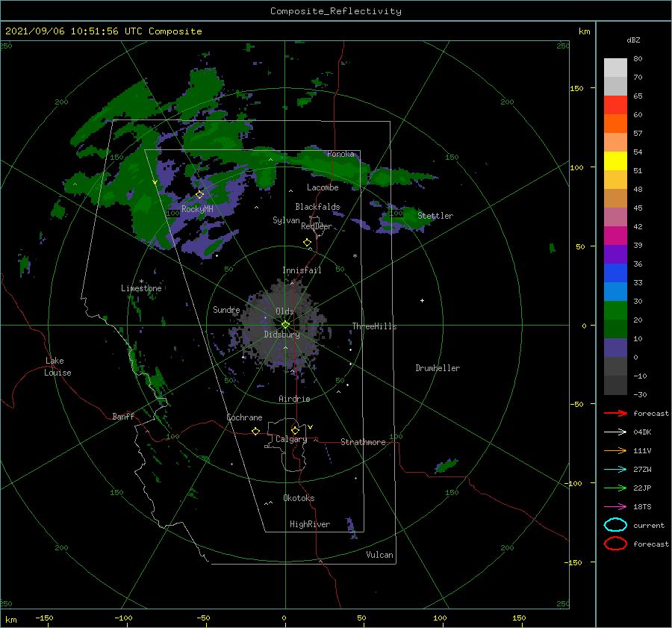Click the yellow diamond marker beside RockyMH
Screen dimensions: 672x628
pos(199,195)
